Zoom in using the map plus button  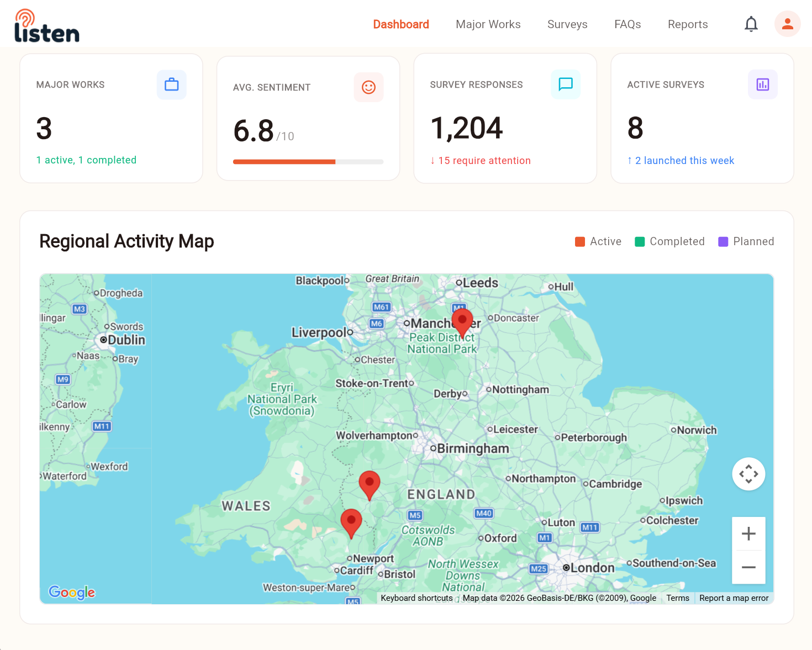coord(748,533)
